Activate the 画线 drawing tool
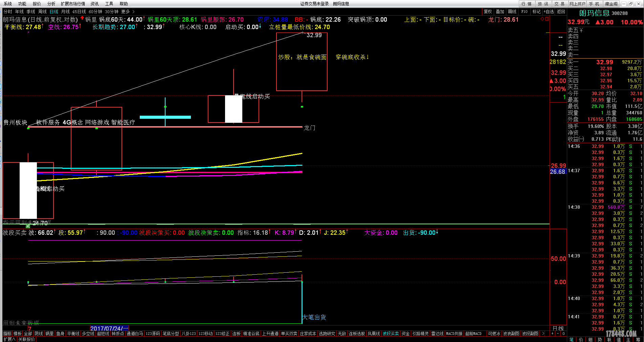644x342 pixels. click(512, 12)
